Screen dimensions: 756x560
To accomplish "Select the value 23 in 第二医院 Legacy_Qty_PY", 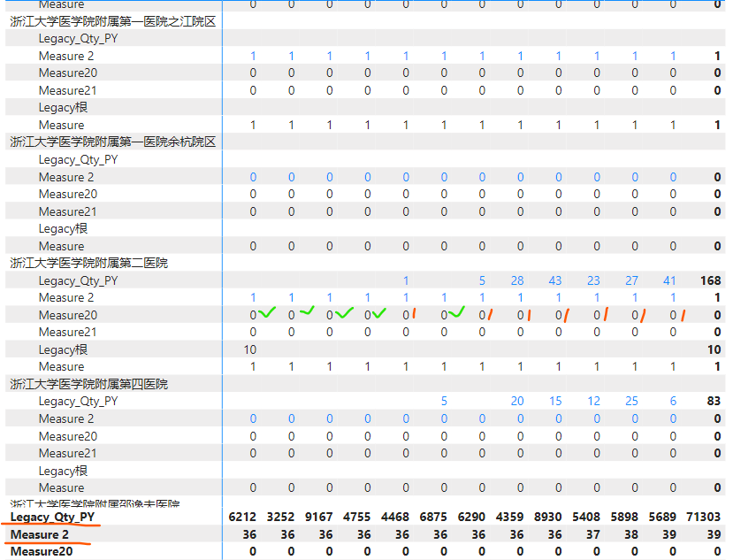I will coord(593,280).
